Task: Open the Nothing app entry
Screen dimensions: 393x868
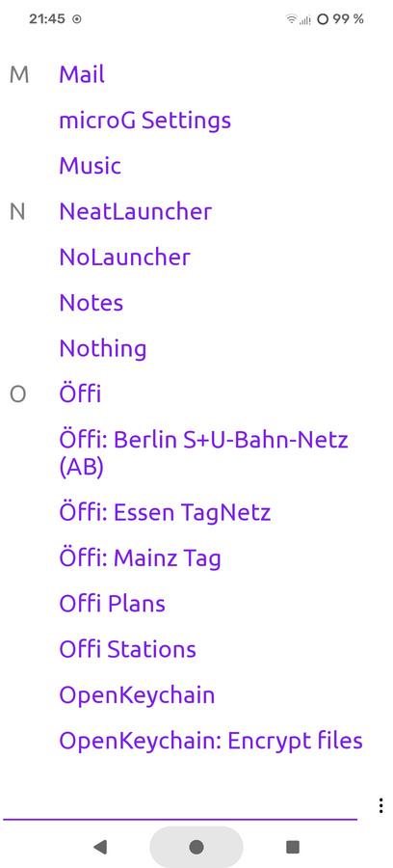Action: (x=103, y=349)
